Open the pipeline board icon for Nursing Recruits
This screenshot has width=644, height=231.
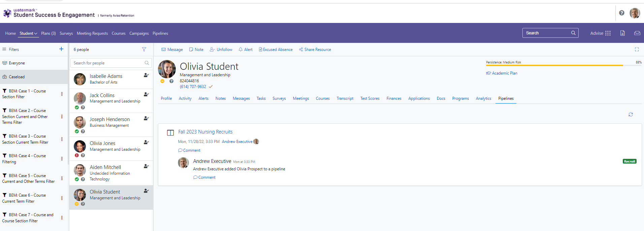pos(170,133)
